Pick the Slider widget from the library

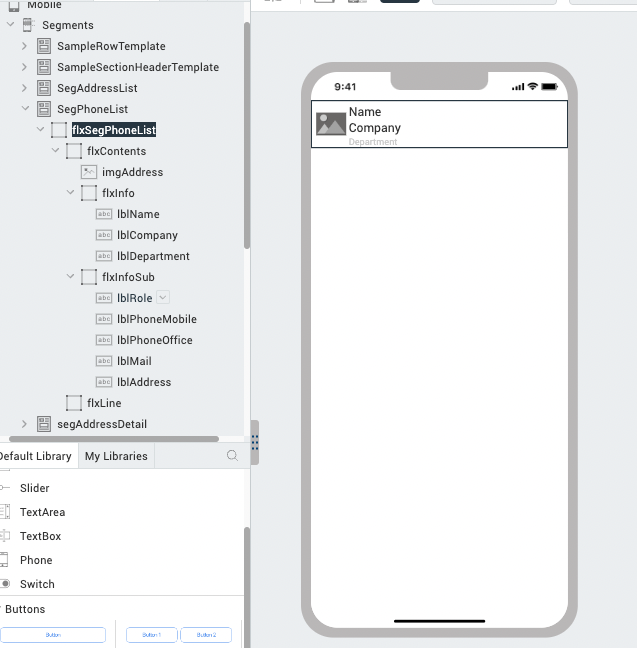35,488
